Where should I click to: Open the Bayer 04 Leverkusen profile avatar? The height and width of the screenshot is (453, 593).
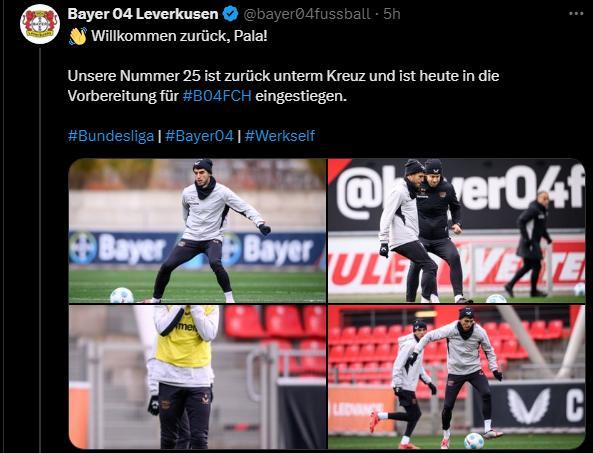pos(40,25)
